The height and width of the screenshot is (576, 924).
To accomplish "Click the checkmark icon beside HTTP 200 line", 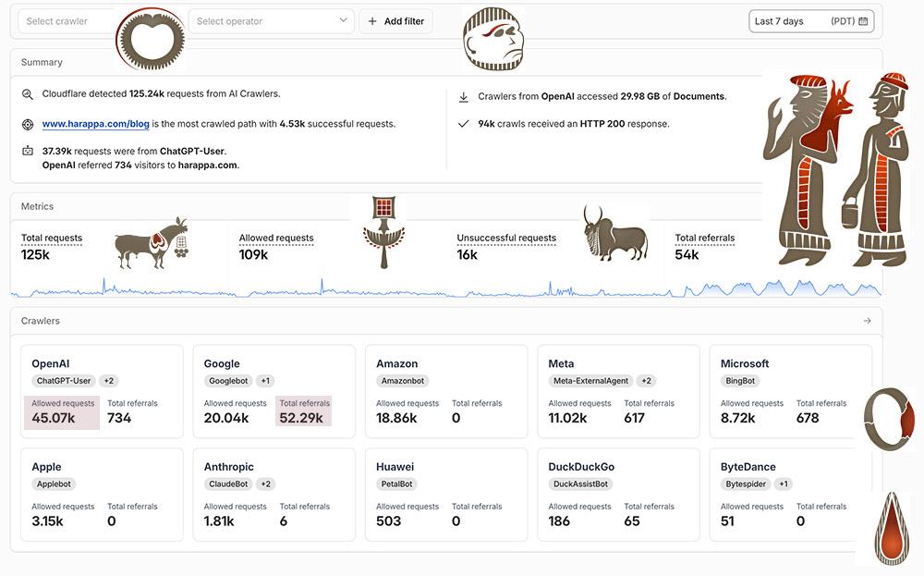I will (x=464, y=124).
